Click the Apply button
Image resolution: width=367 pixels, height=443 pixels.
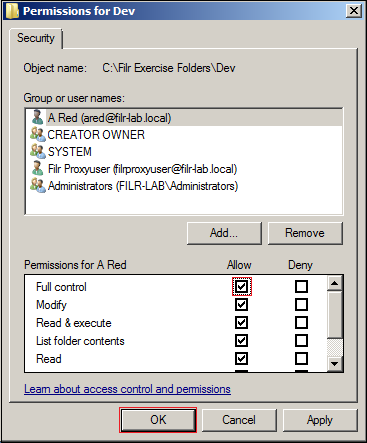coord(320,420)
